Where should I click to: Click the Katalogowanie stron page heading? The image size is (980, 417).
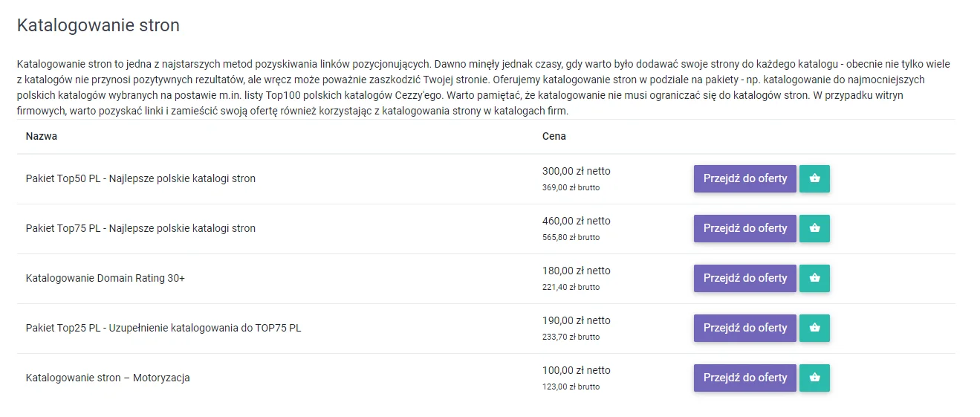coord(98,25)
